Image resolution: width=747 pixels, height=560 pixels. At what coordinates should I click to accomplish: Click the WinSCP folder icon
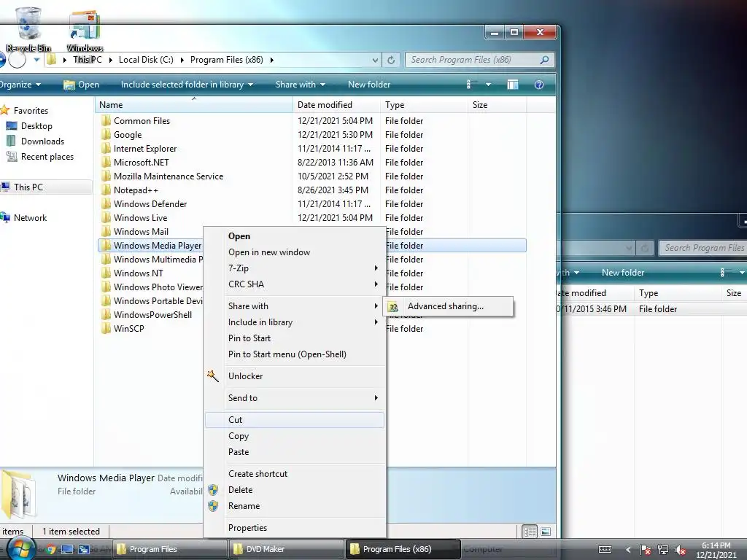pos(107,329)
